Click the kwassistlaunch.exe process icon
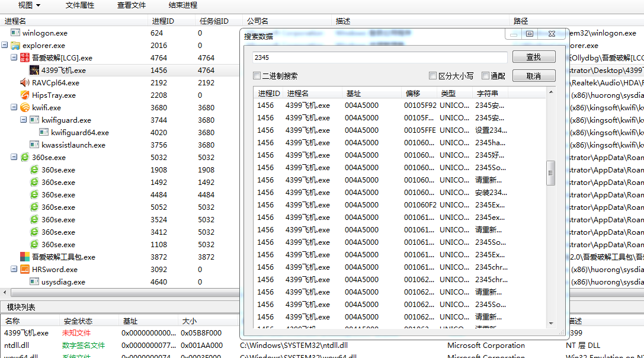The height and width of the screenshot is (358, 644). (x=34, y=145)
